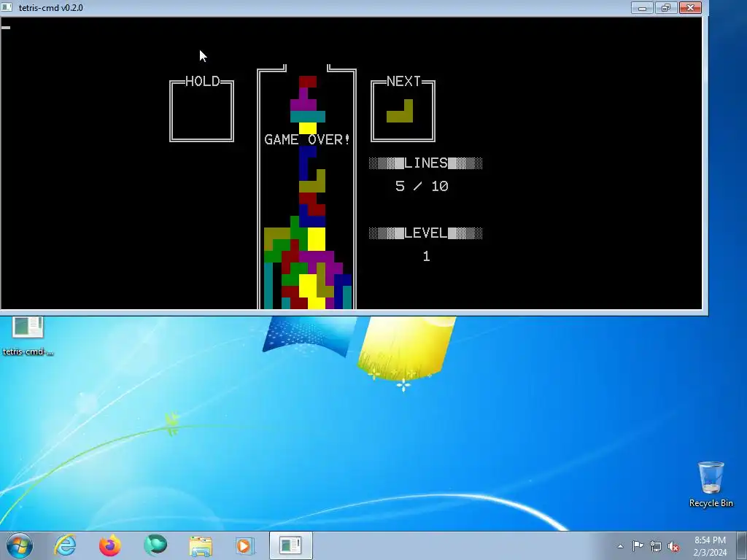Open the clock showing 8:54 PM

710,540
